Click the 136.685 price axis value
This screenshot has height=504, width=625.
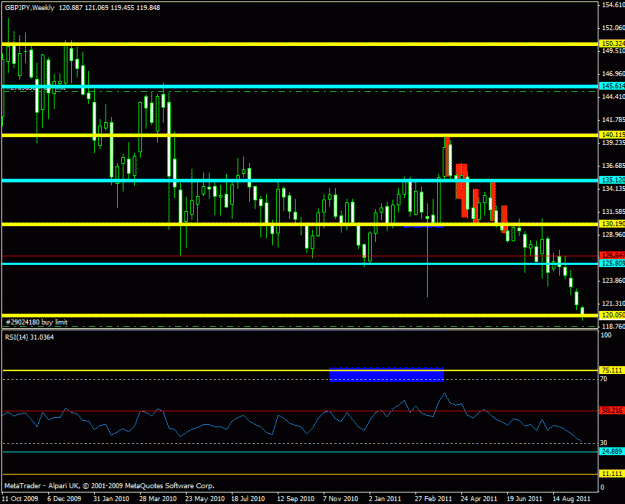click(613, 165)
